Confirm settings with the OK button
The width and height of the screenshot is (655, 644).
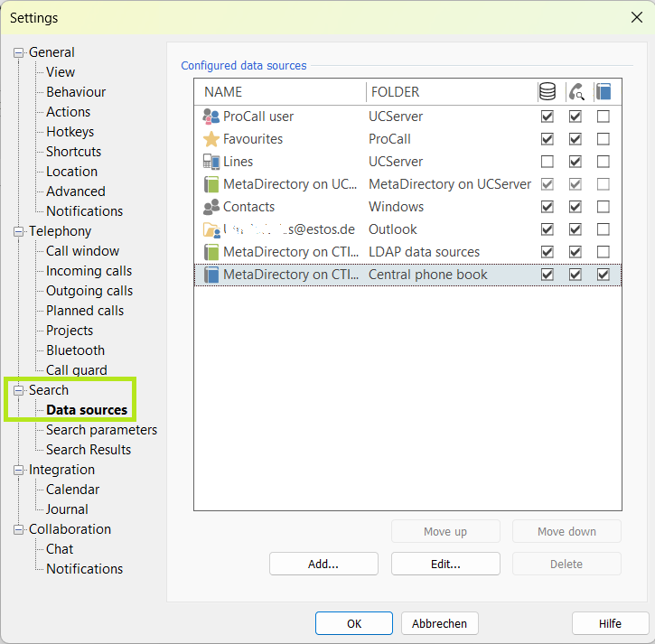[353, 623]
